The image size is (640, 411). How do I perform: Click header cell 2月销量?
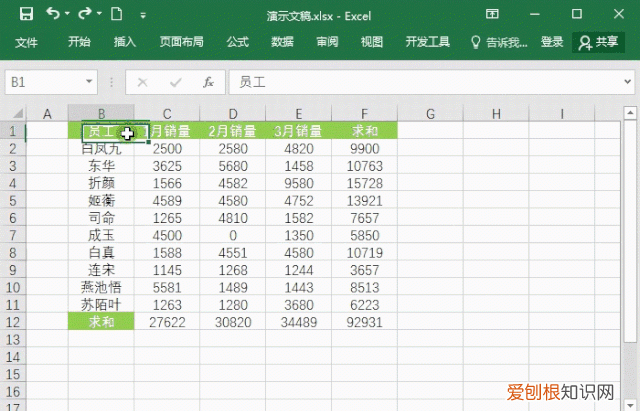point(233,131)
